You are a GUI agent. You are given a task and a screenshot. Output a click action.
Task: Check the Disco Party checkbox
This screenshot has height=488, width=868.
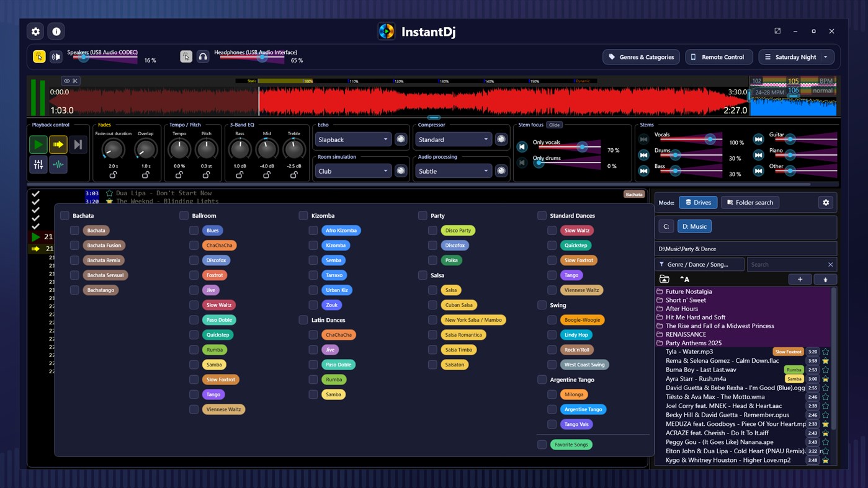432,231
